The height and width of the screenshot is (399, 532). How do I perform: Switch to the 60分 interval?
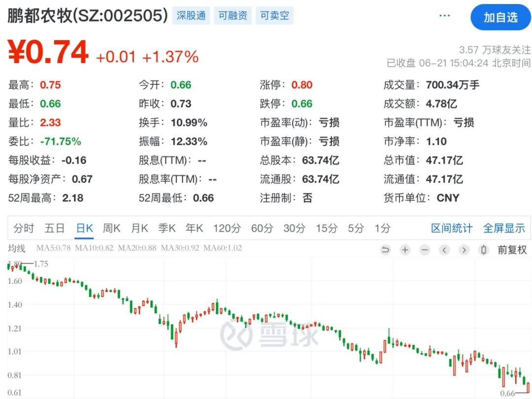[x=262, y=228]
